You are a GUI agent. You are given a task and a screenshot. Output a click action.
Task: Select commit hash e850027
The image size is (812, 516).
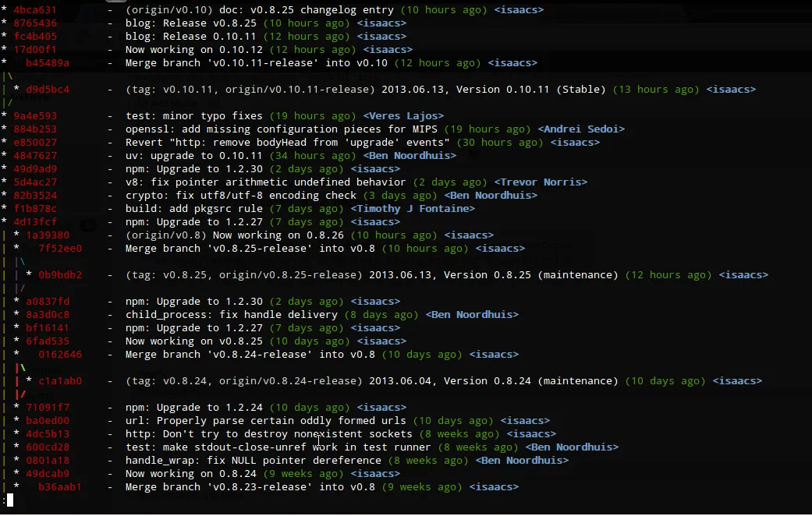(35, 143)
